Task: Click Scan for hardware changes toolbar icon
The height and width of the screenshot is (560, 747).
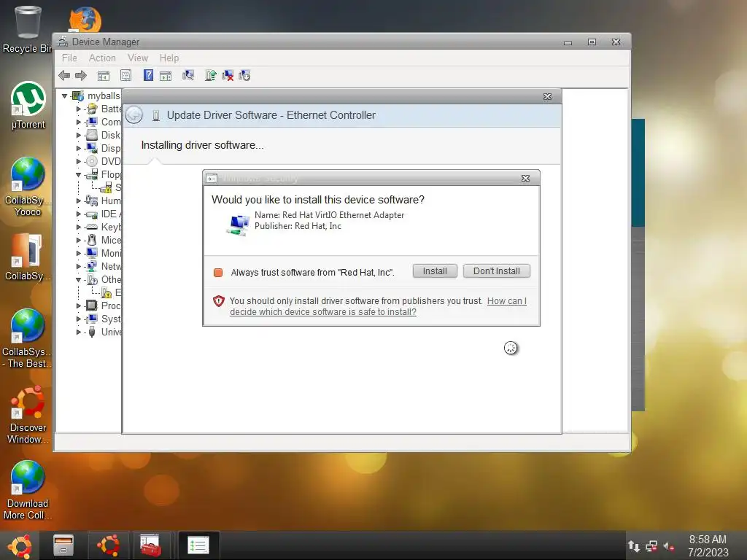Action: 188,75
